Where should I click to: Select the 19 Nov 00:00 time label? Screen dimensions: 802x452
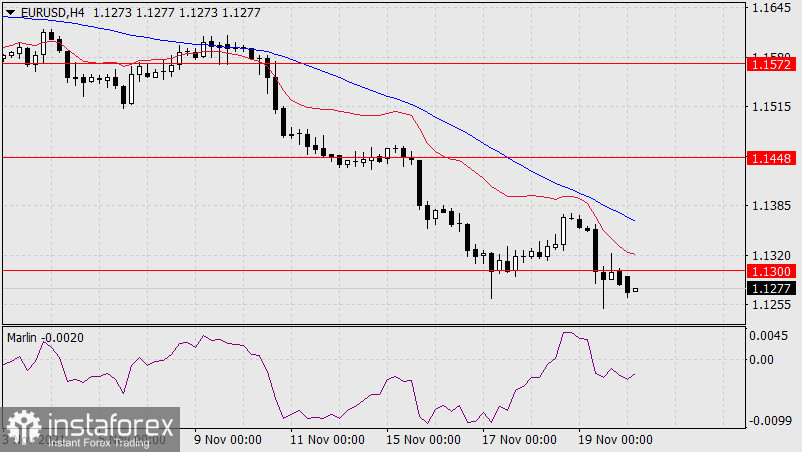615,440
